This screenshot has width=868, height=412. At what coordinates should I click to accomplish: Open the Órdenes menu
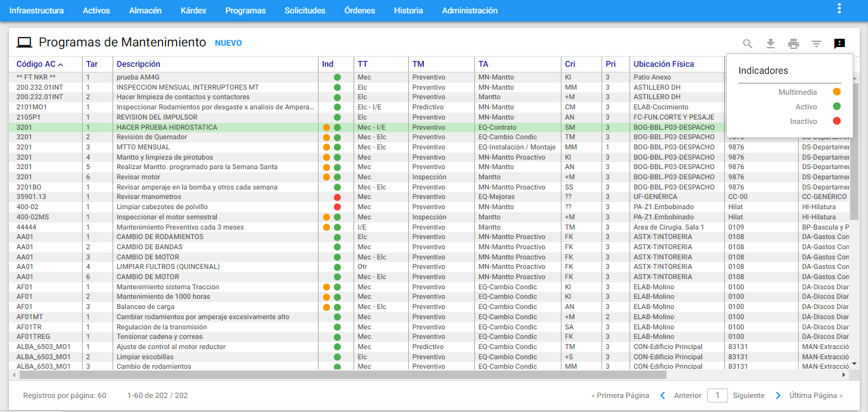pyautogui.click(x=360, y=11)
